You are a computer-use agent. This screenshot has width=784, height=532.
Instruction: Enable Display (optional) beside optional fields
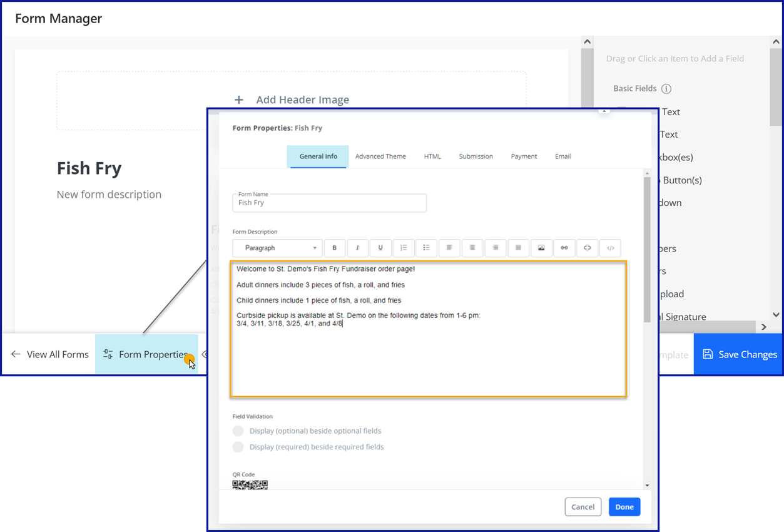click(x=238, y=431)
